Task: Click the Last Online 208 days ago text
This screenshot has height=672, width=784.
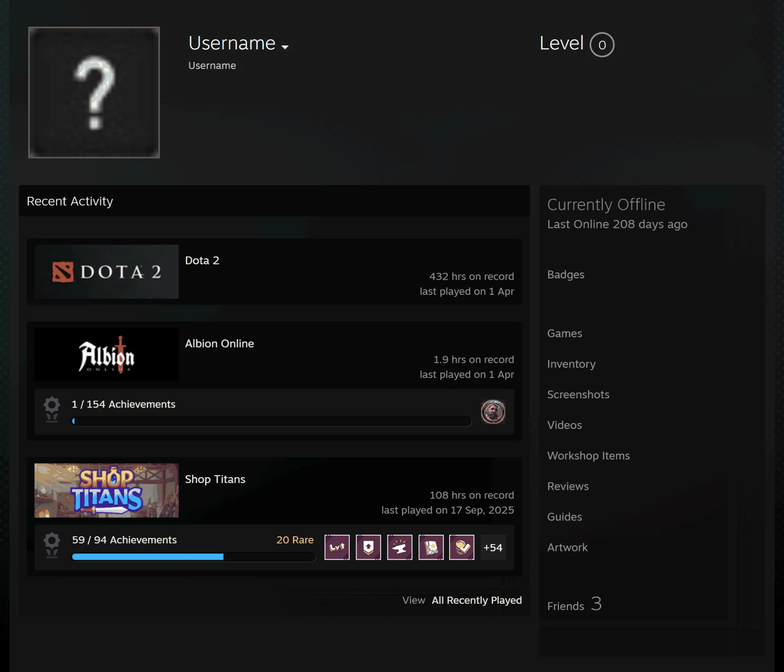Action: click(617, 224)
